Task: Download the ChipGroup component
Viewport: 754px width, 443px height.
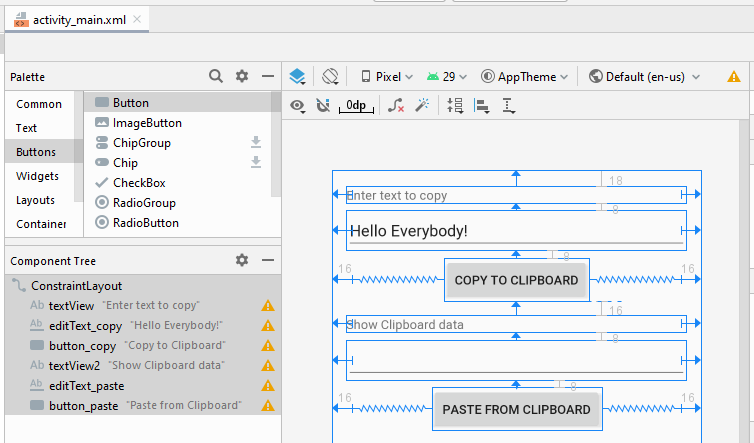Action: [256, 142]
